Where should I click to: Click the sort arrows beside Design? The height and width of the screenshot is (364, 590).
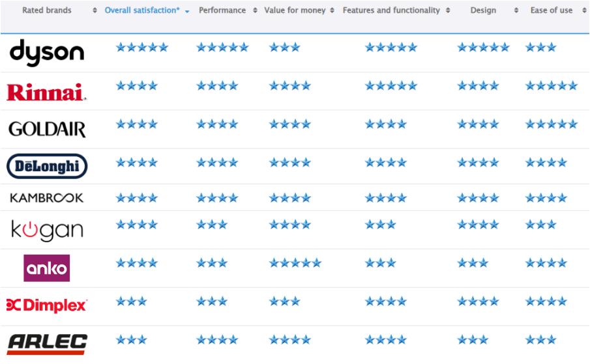(516, 11)
